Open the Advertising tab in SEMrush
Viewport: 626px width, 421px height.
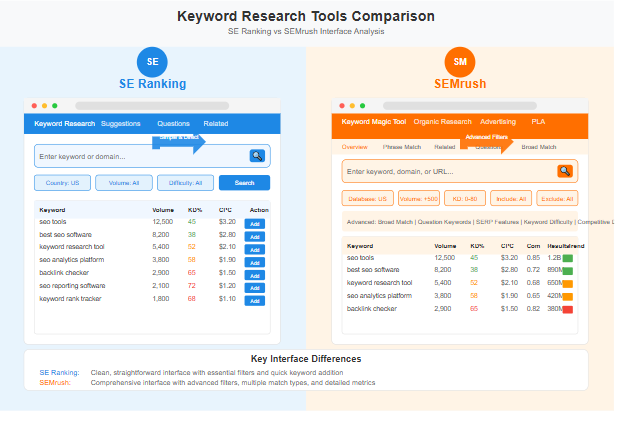498,122
